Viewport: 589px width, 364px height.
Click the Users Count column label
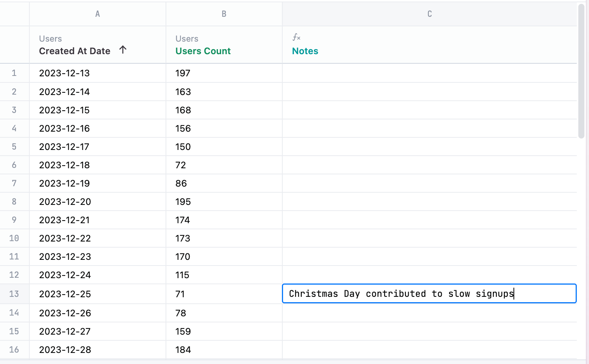[203, 51]
